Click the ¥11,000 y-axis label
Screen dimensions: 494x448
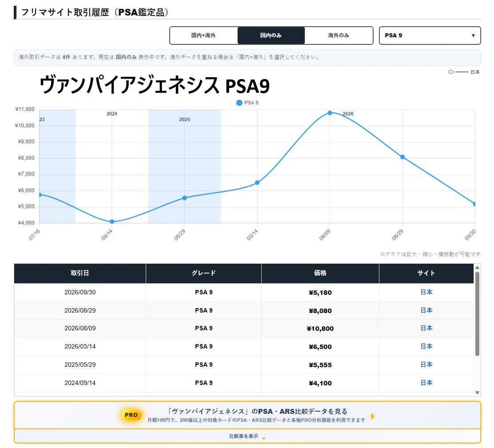coord(25,109)
